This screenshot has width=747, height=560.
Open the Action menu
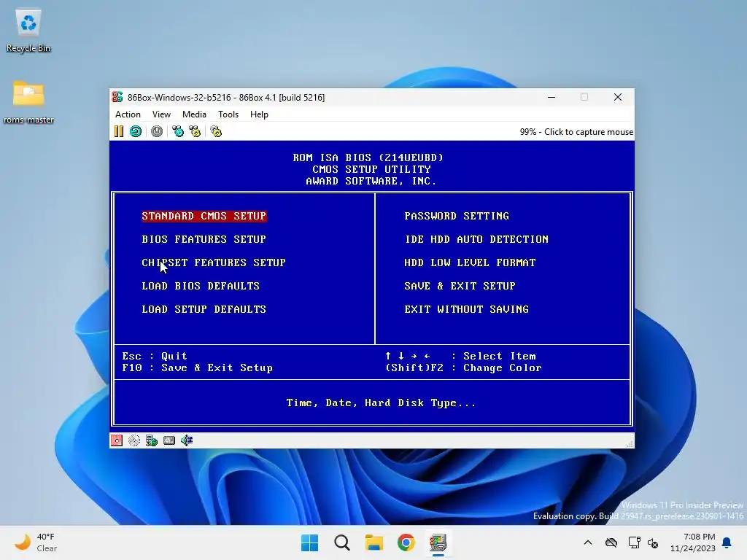point(128,114)
